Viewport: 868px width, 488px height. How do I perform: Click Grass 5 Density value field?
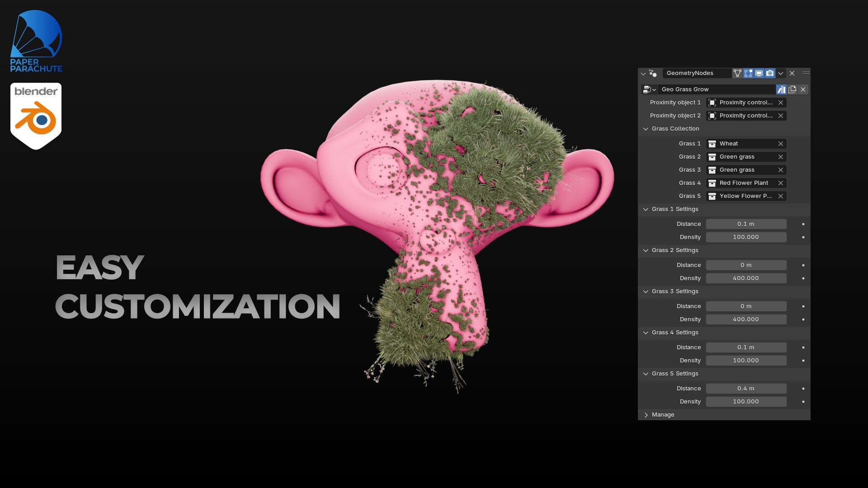[746, 402]
